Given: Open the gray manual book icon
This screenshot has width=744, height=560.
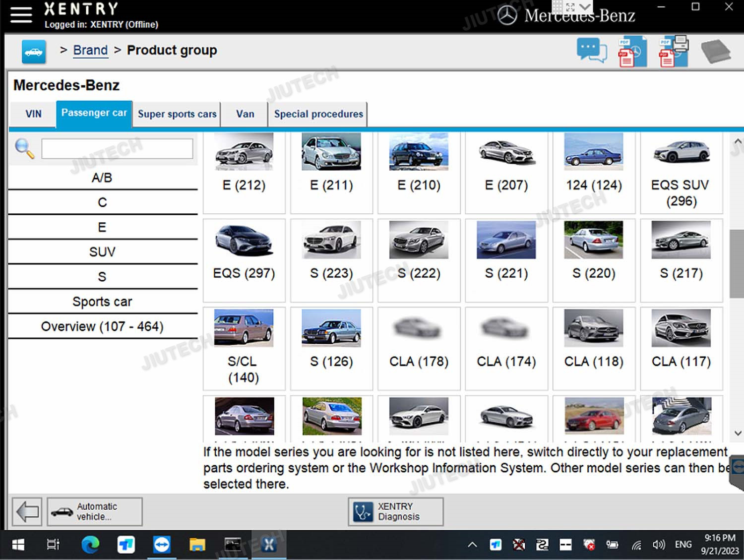Looking at the screenshot, I should pos(715,52).
